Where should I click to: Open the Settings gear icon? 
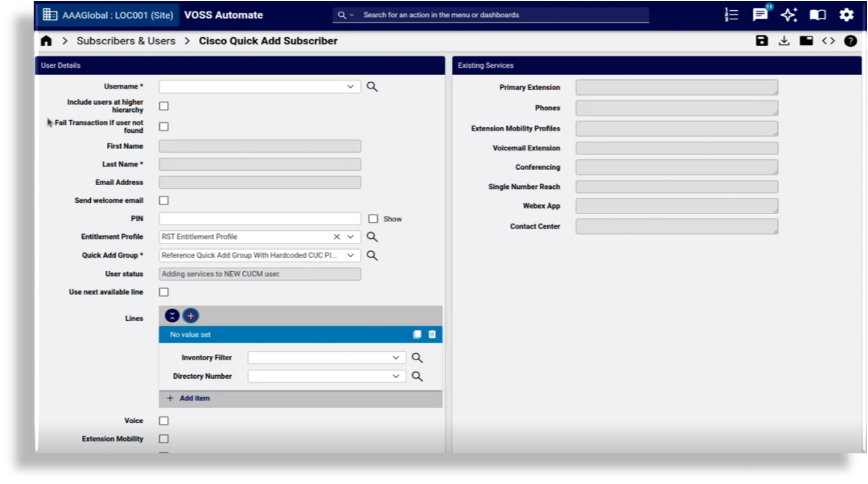(846, 15)
